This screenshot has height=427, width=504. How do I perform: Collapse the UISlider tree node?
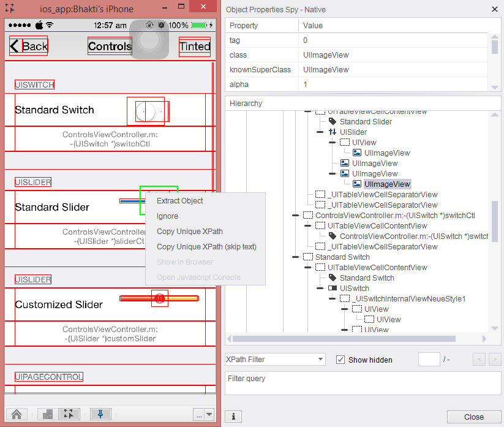(320, 132)
